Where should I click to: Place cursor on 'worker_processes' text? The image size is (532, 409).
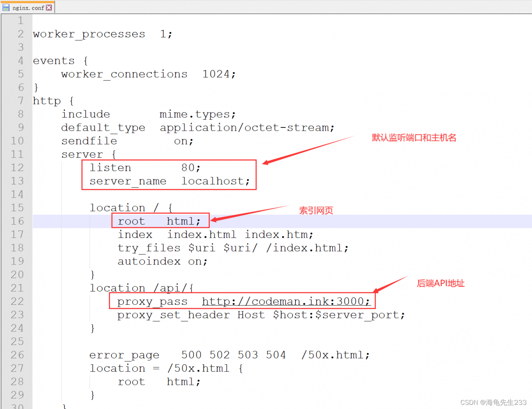(x=89, y=34)
